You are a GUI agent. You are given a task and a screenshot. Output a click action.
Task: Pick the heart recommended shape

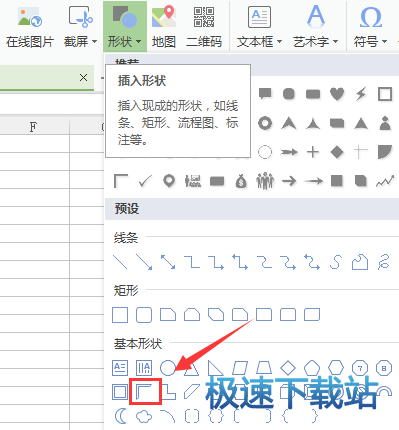pyautogui.click(x=337, y=94)
